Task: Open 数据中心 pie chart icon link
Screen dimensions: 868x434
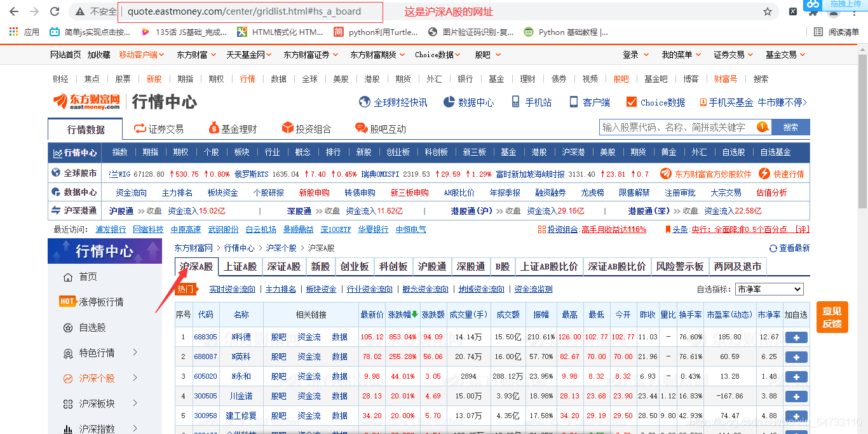Action: pyautogui.click(x=468, y=102)
